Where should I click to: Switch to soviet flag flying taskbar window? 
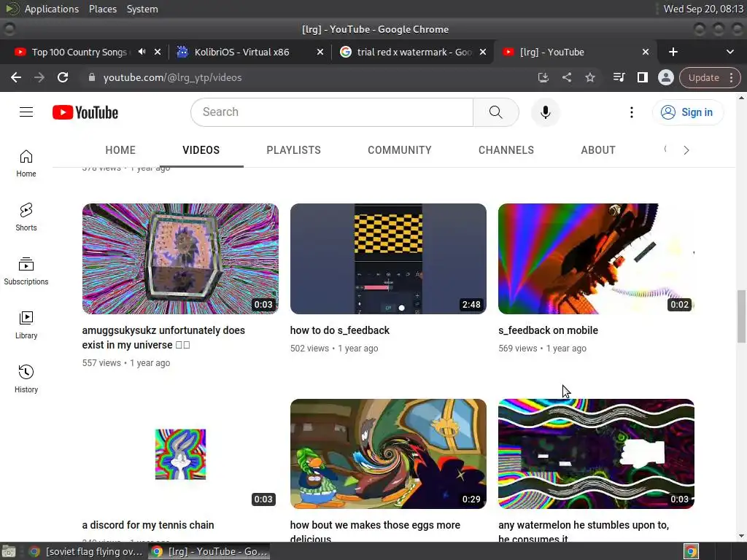86,551
